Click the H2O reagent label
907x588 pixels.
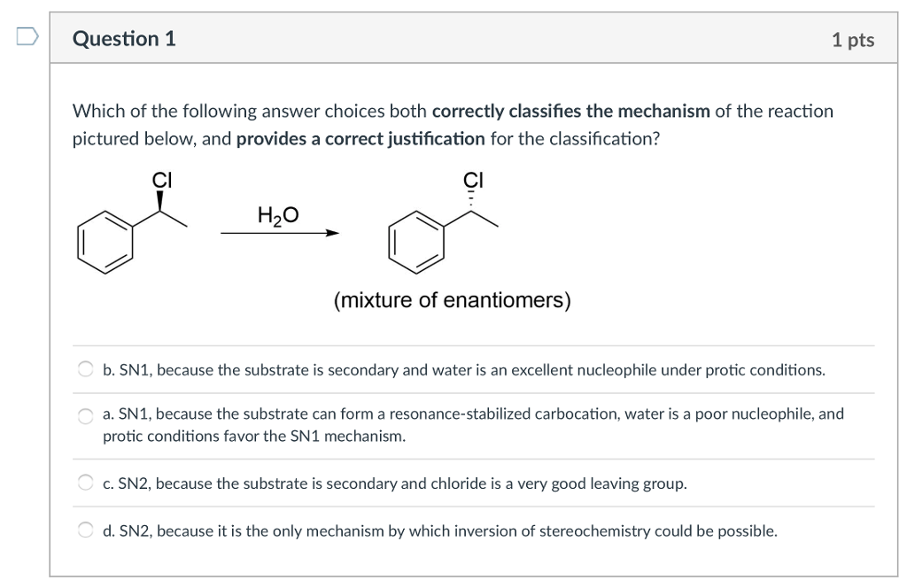[x=278, y=215]
